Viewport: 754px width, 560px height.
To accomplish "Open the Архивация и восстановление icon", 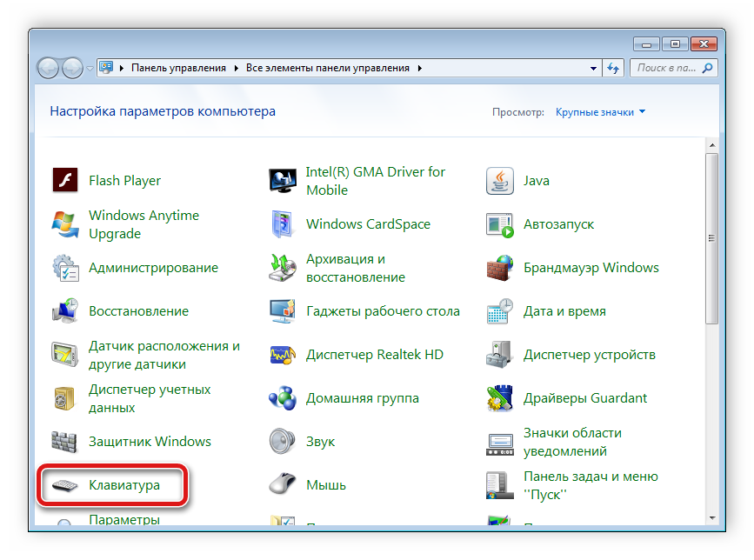I will 283,268.
